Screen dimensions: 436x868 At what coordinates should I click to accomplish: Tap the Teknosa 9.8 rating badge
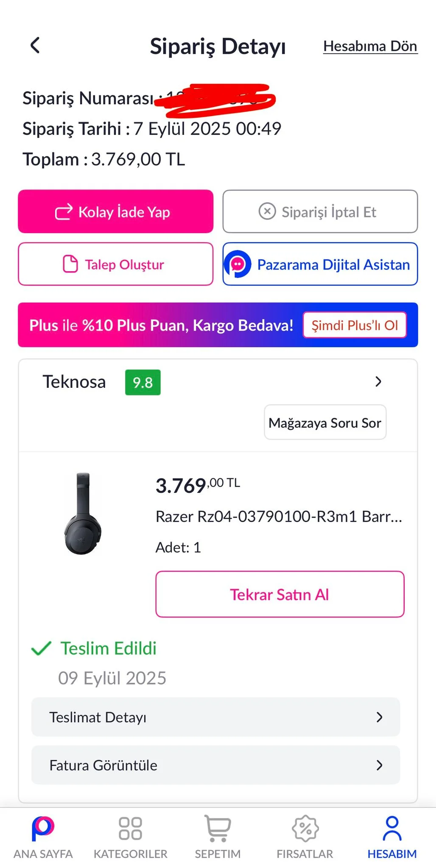[143, 382]
